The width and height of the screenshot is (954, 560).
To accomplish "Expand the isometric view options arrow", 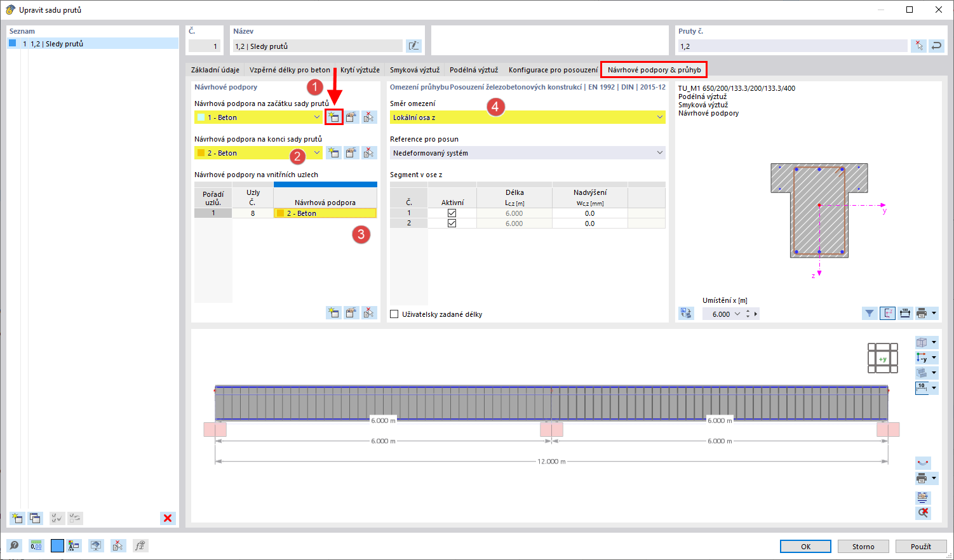I will (x=934, y=342).
